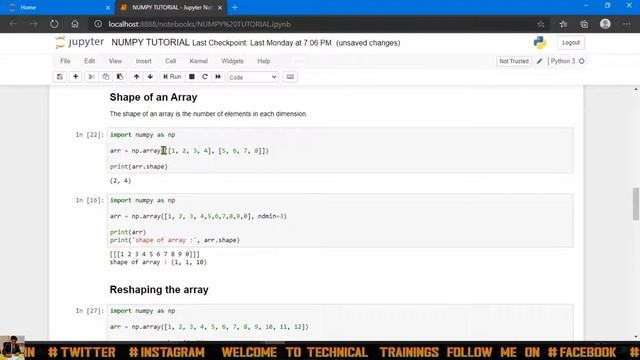This screenshot has height=360, width=640.
Task: Go to the browser home page
Action: pyautogui.click(x=75, y=24)
